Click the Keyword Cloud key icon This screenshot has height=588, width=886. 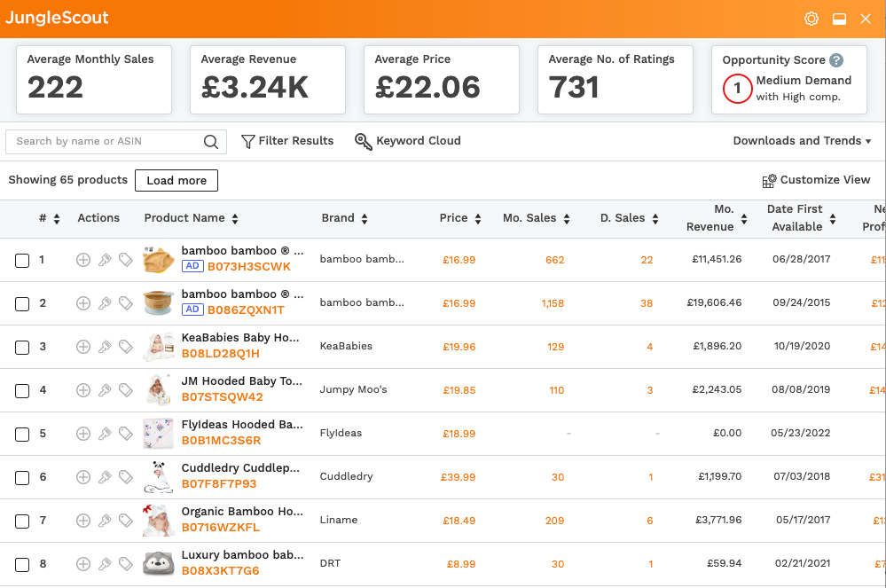364,141
